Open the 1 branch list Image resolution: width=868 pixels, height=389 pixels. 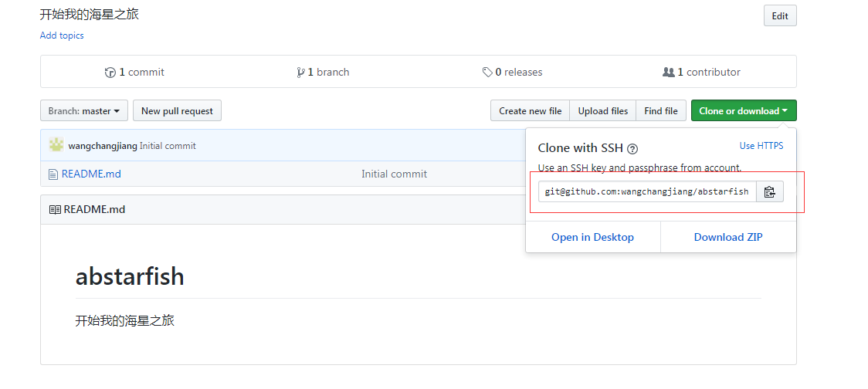(x=323, y=72)
